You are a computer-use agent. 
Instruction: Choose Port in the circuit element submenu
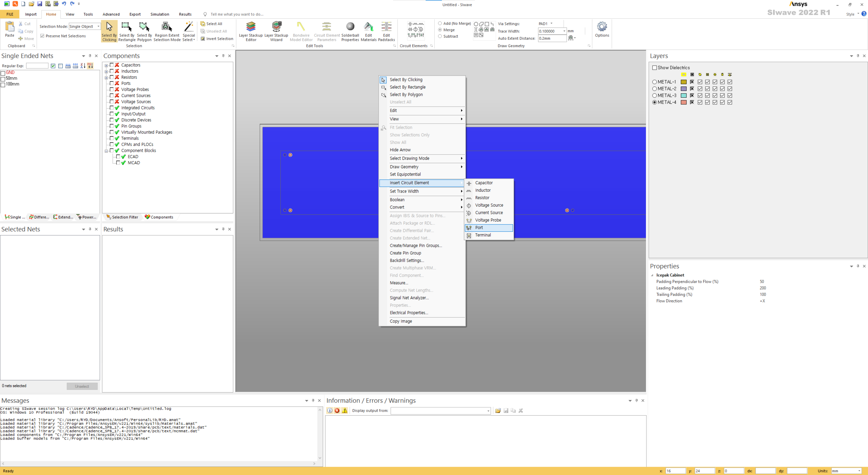pos(489,228)
